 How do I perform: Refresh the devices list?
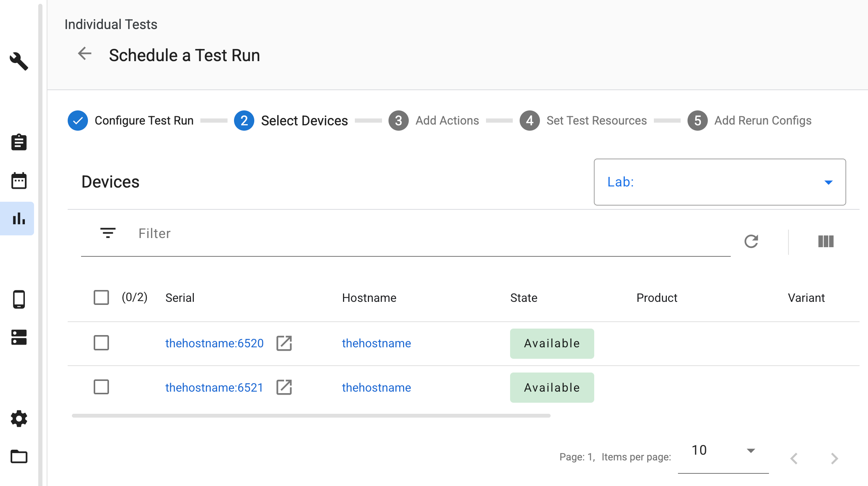tap(751, 241)
